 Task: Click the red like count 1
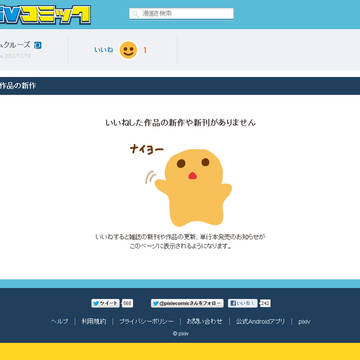[145, 50]
